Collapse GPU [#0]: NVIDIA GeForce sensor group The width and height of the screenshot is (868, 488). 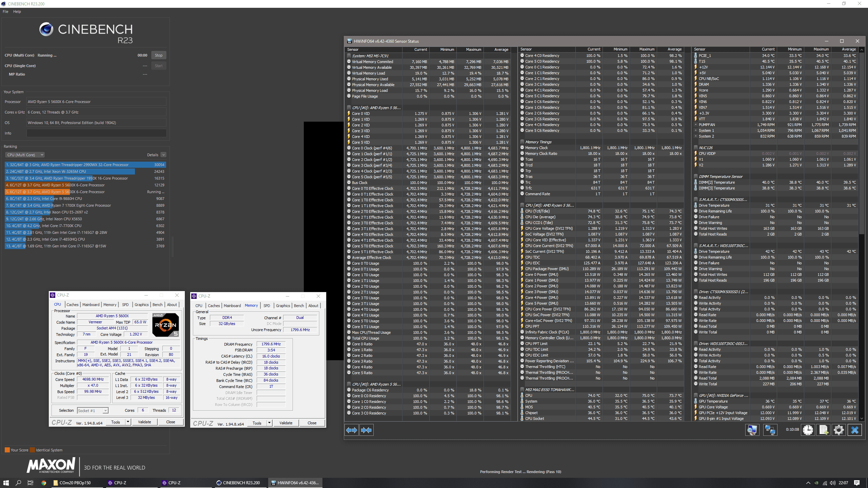(696, 395)
